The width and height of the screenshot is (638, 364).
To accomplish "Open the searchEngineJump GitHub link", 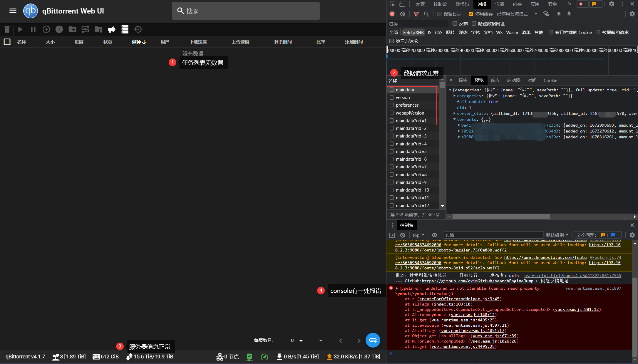I will 478,281.
